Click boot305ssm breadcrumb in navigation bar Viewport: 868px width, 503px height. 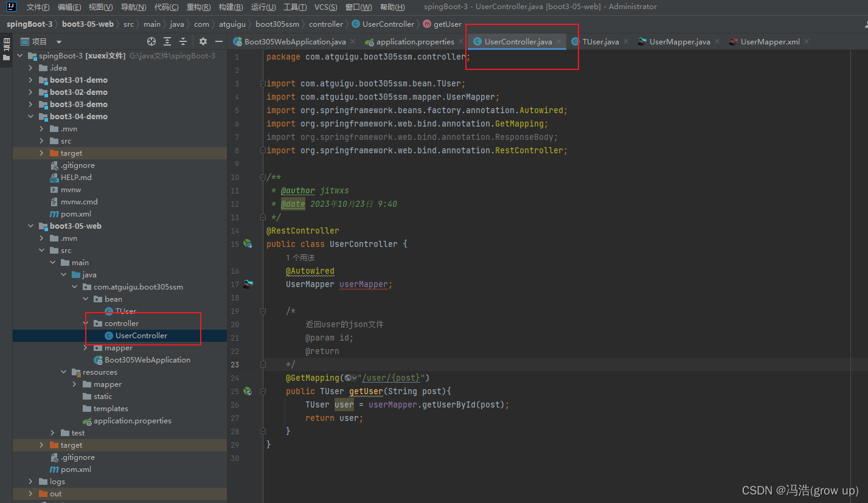[x=277, y=24]
